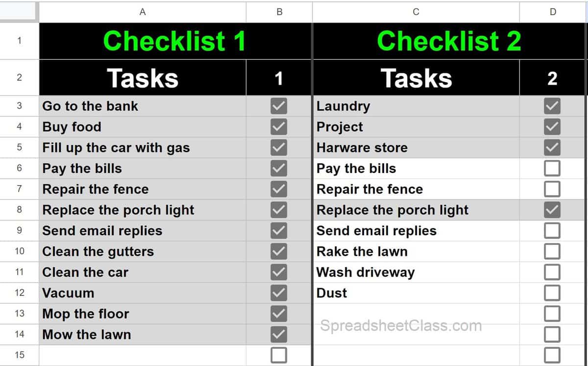Check the empty box on row 15 under Checklist 1
Image resolution: width=588 pixels, height=366 pixels.
[278, 355]
